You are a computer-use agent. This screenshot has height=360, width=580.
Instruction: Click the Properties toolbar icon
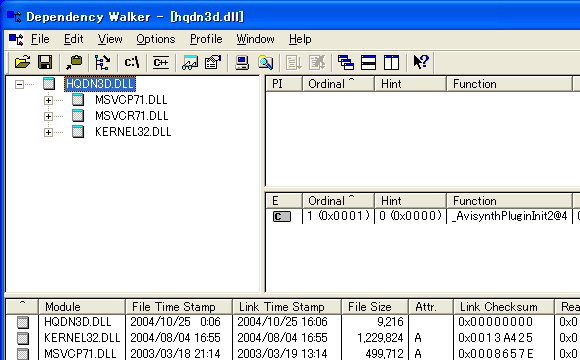[x=213, y=62]
